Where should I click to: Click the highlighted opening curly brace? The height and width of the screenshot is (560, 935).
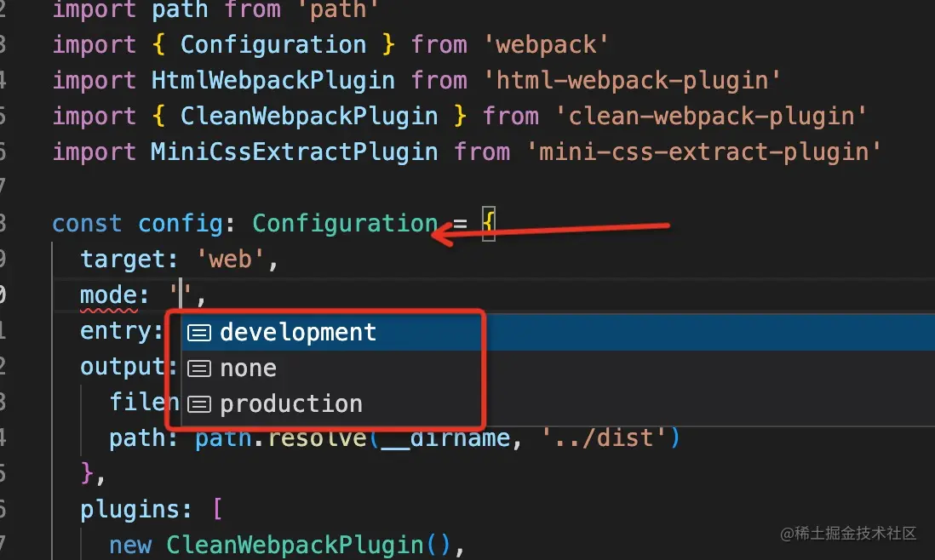point(489,223)
